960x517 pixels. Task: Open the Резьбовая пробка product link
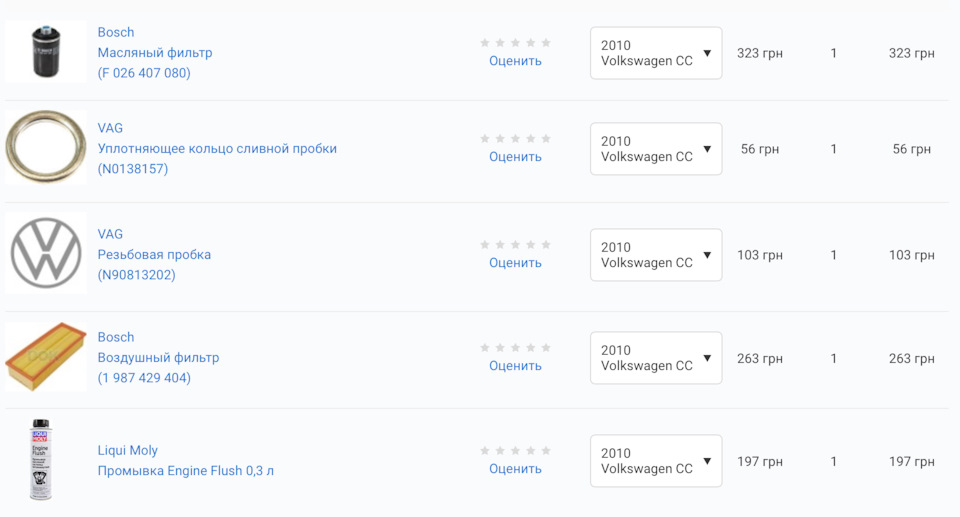coord(154,254)
